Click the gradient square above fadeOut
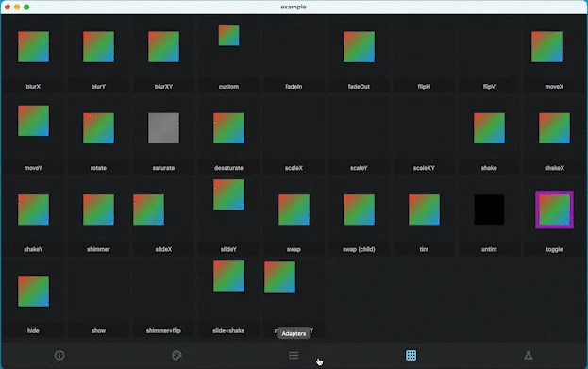The image size is (588, 369). point(359,46)
